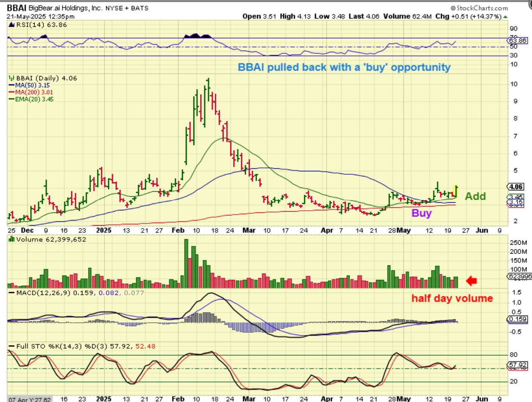Click the 3.45 EMA price tag on right axis
The height and width of the screenshot is (402, 532).
pos(515,197)
